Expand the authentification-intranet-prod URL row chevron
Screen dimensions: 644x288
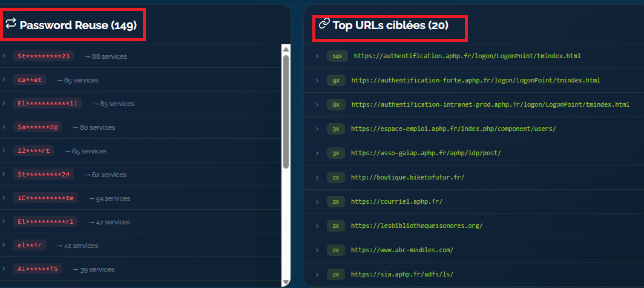pos(317,105)
